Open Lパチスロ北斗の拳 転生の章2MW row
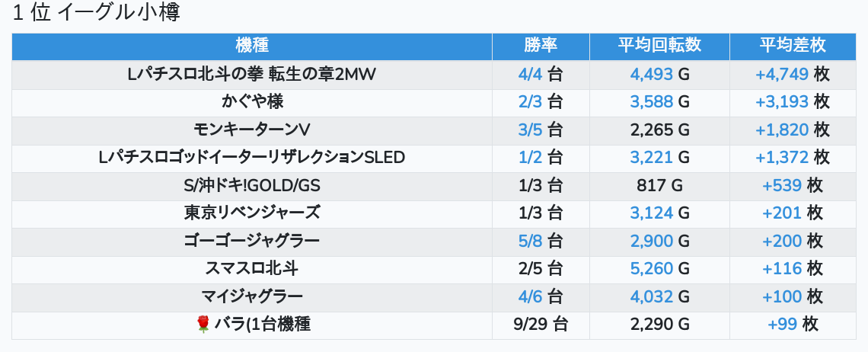This screenshot has height=352, width=868. 252,74
